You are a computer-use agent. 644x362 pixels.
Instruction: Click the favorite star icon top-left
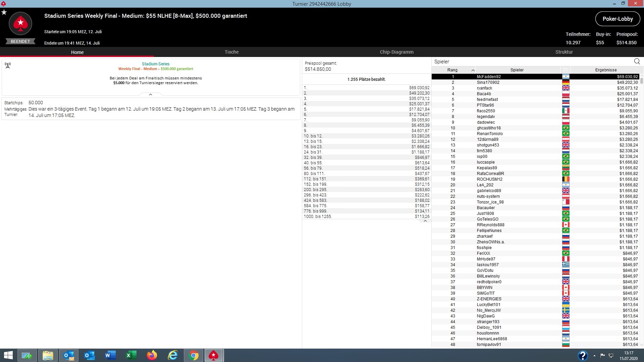click(4, 12)
